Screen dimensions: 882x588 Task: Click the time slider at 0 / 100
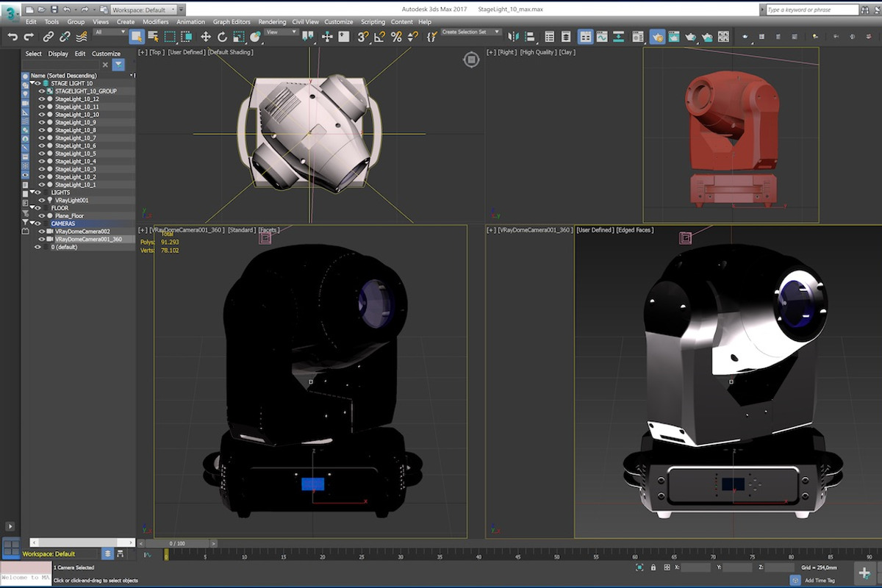(177, 543)
